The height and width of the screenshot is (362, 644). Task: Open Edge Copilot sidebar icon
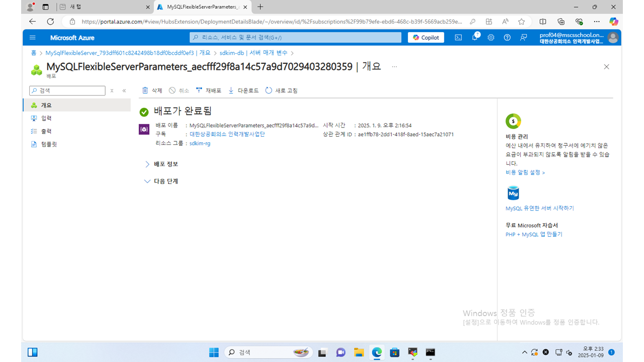coord(613,22)
